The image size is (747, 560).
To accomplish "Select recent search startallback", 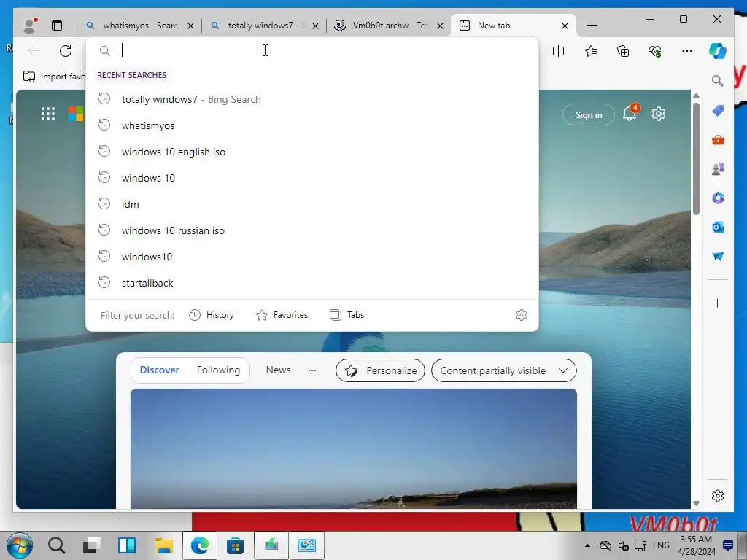I will coord(312,283).
